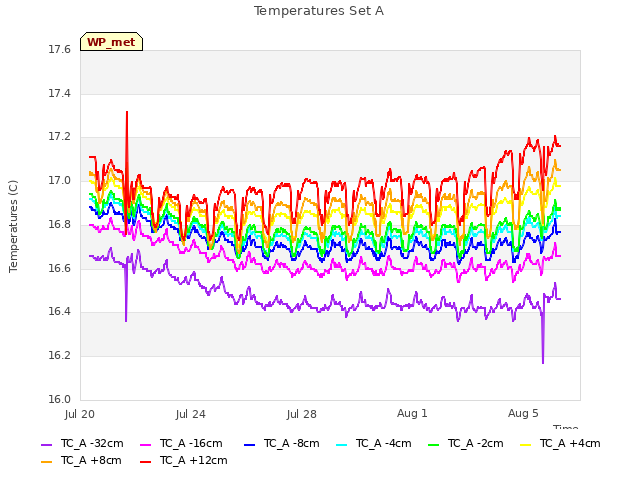Click the 16.4 y-axis tick label
This screenshot has width=640, height=480.
[60, 311]
